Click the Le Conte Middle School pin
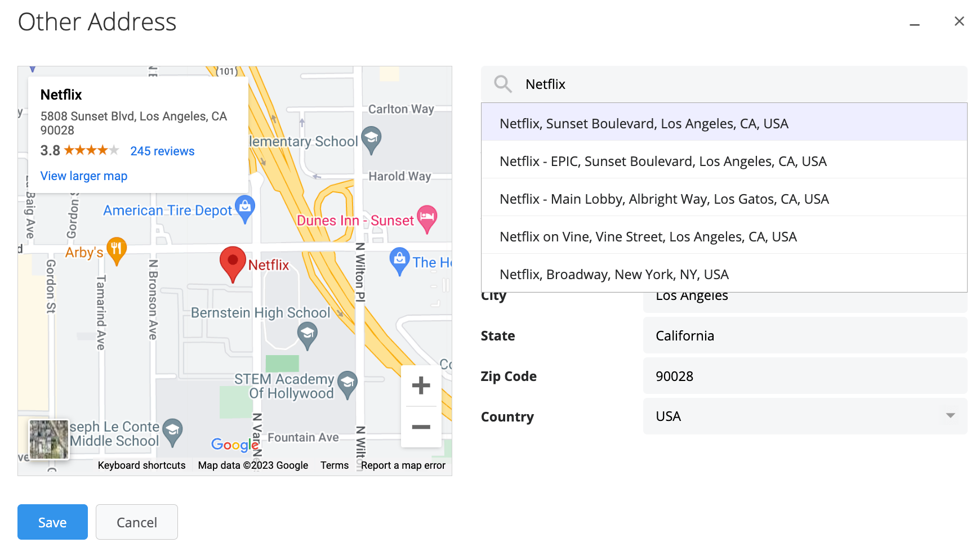 [172, 432]
